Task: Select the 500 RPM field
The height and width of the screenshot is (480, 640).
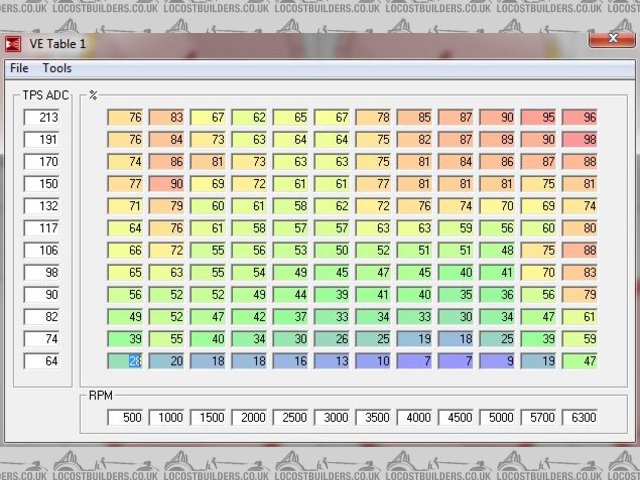Action: (x=126, y=417)
